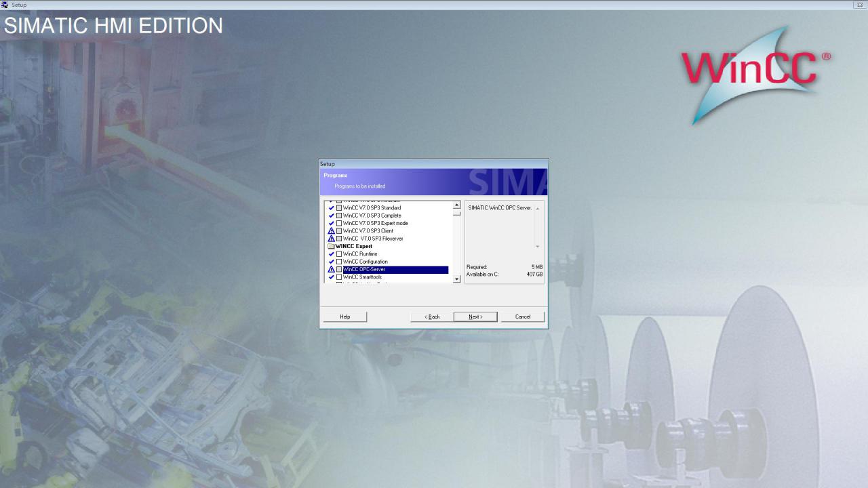
Task: Toggle the WinCC OPC-Server checkbox
Action: click(339, 270)
